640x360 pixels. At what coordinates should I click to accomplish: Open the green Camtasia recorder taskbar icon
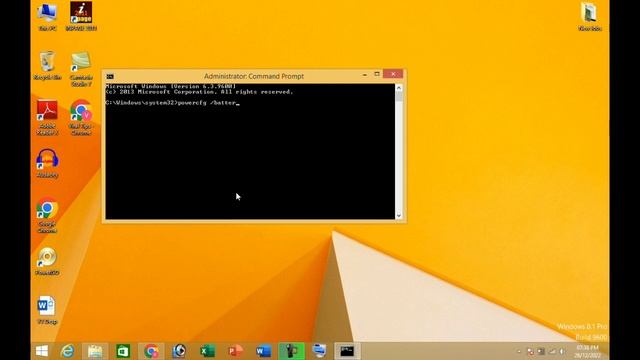click(x=291, y=351)
